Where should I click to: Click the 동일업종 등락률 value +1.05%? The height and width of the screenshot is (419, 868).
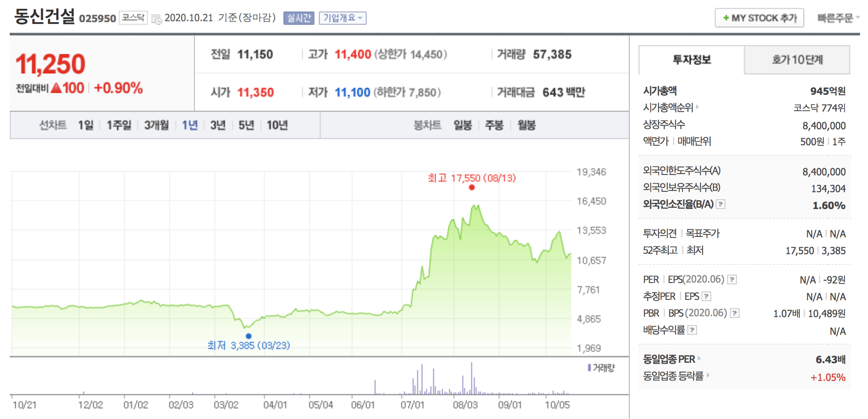coord(828,377)
